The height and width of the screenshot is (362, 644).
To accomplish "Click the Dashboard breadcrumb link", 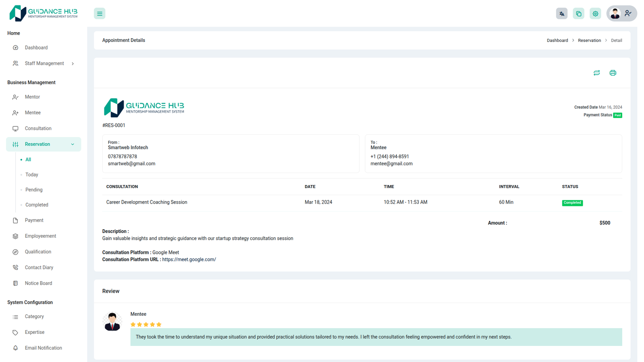I will pos(557,41).
